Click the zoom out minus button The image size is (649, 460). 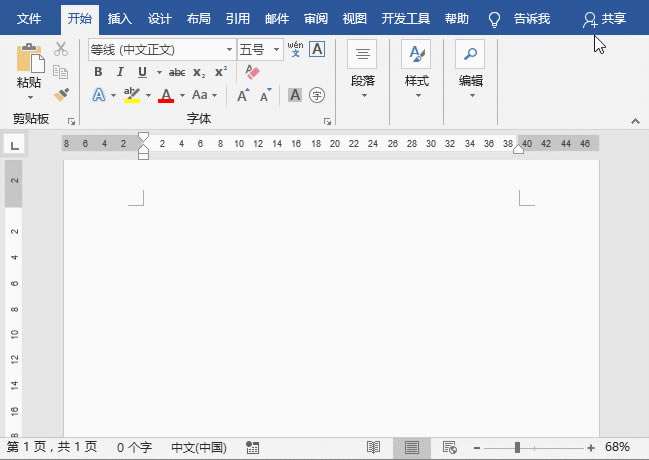(477, 448)
